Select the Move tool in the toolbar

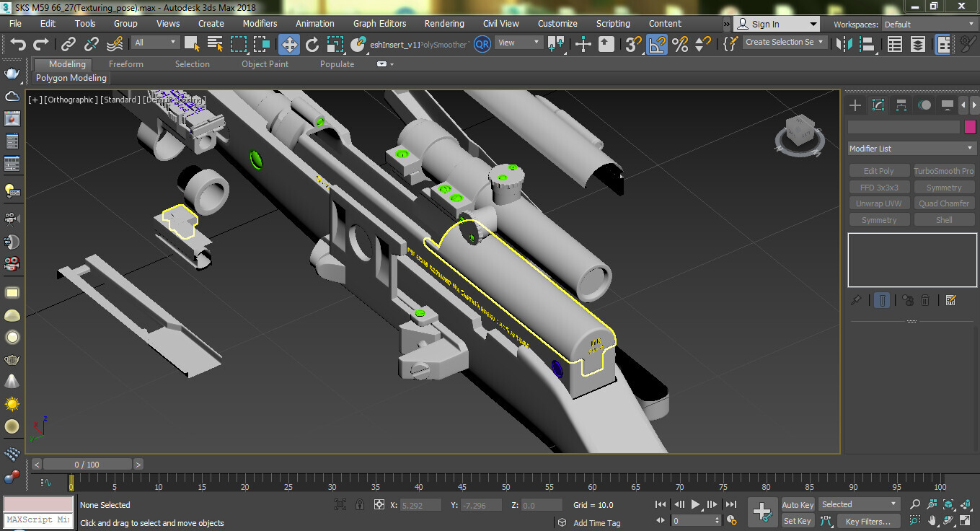289,45
